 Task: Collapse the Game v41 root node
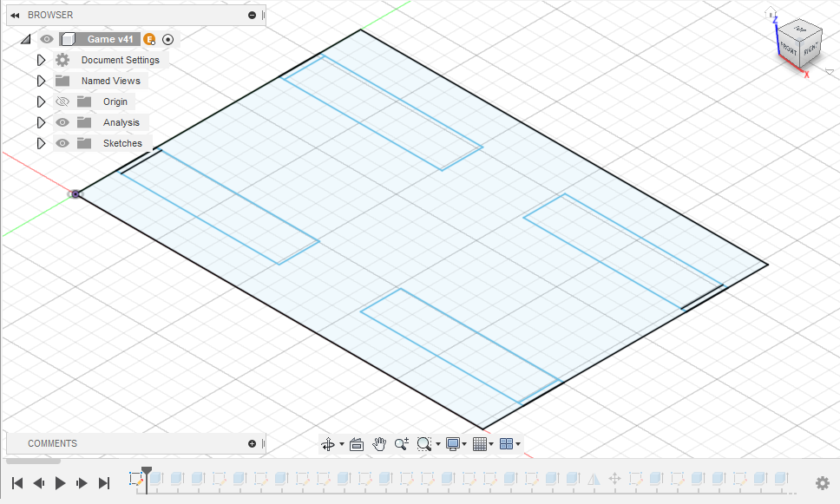point(24,38)
